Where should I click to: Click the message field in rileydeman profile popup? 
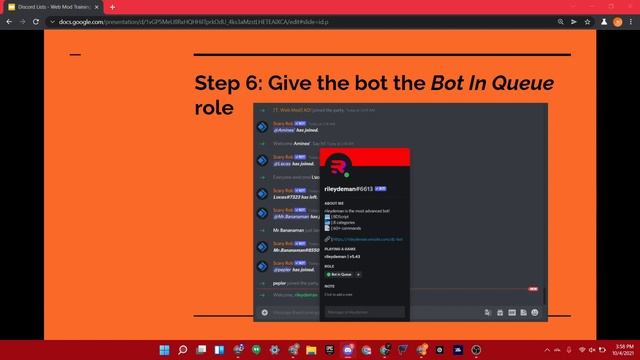pyautogui.click(x=364, y=312)
